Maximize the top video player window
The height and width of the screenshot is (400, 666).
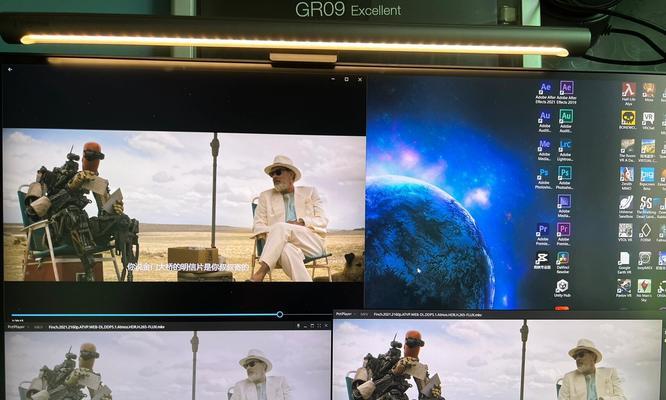point(346,79)
